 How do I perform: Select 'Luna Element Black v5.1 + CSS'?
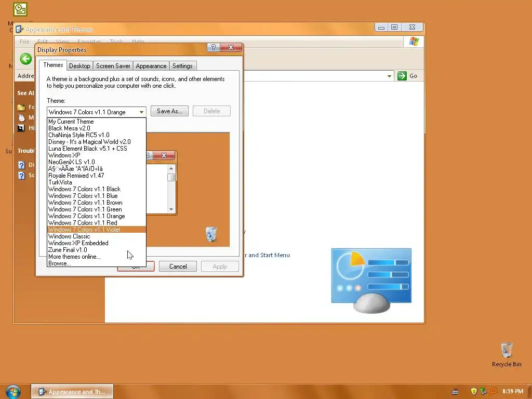click(96, 149)
